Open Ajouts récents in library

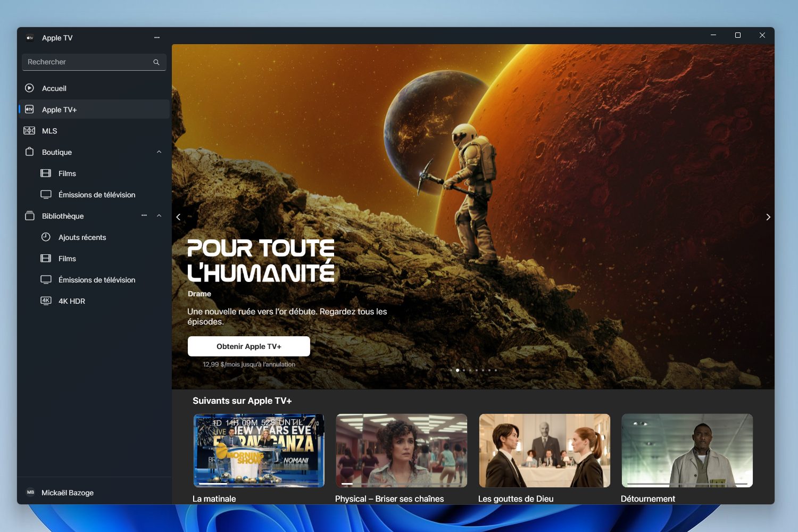[94, 237]
